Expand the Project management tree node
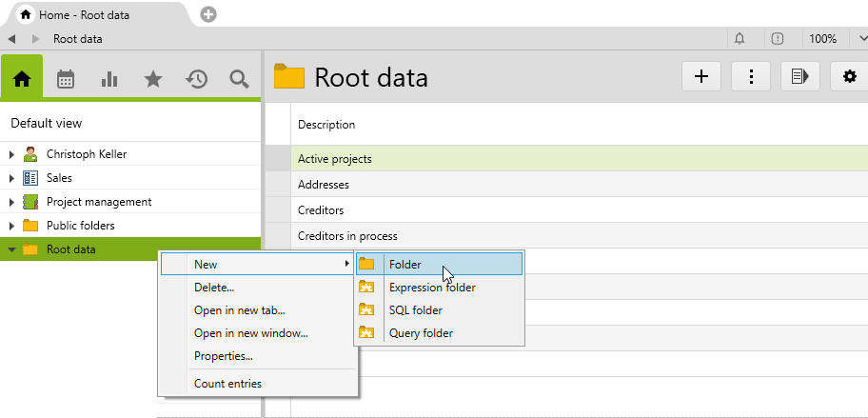Viewport: 868px width, 418px height. pyautogui.click(x=11, y=202)
